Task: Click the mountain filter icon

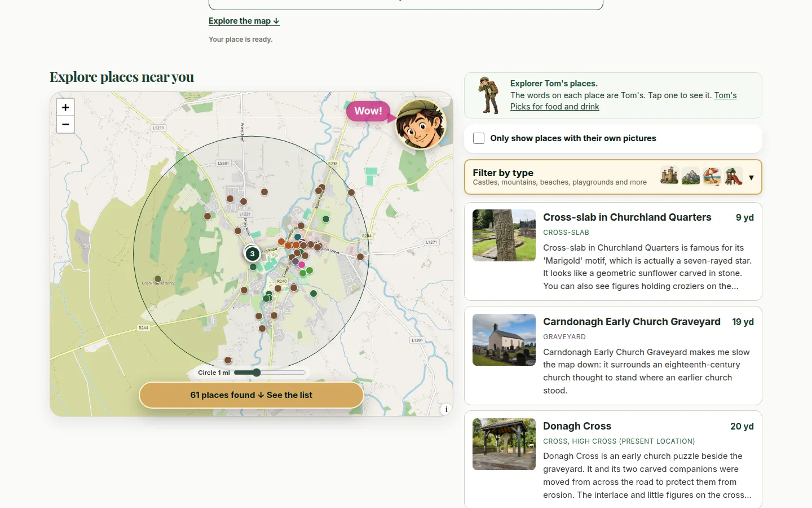Action: 691,176
